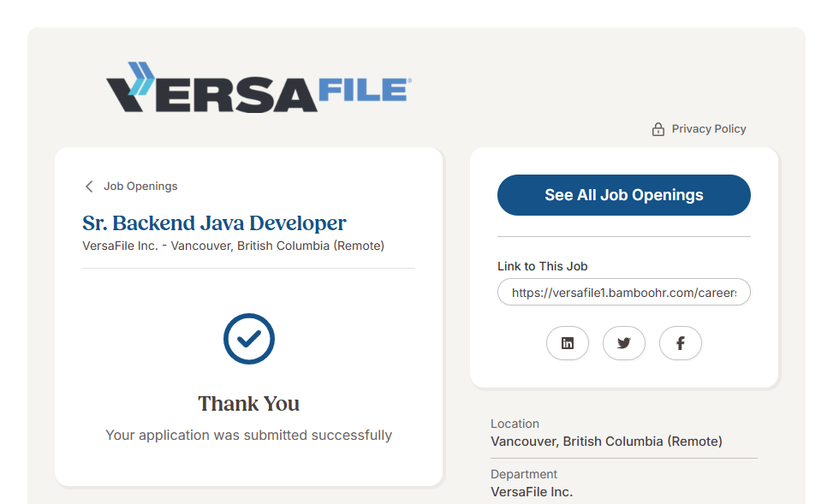The image size is (833, 504).
Task: Share the job on Twitter
Action: (624, 343)
